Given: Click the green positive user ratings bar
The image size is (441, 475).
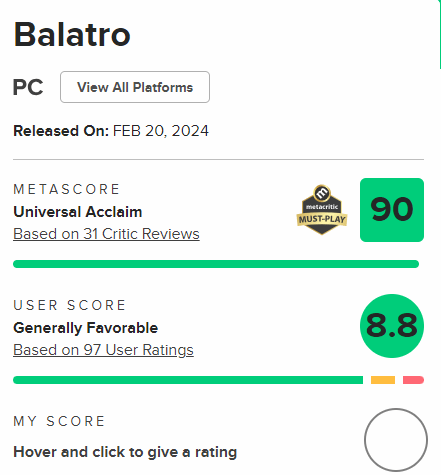Looking at the screenshot, I should (188, 380).
